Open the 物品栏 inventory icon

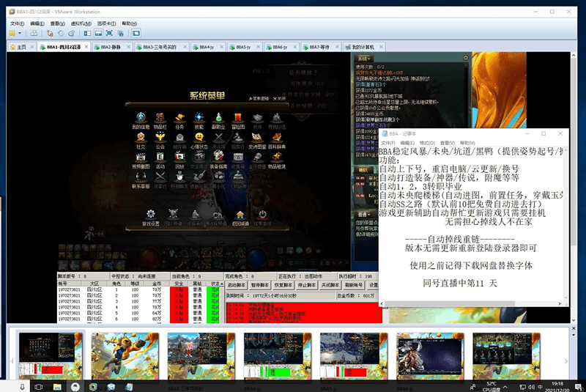160,120
